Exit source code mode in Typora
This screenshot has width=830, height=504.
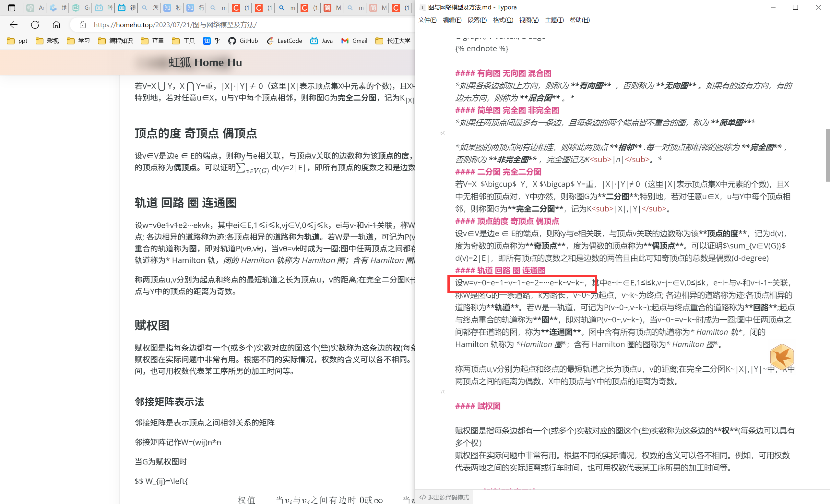pos(444,497)
